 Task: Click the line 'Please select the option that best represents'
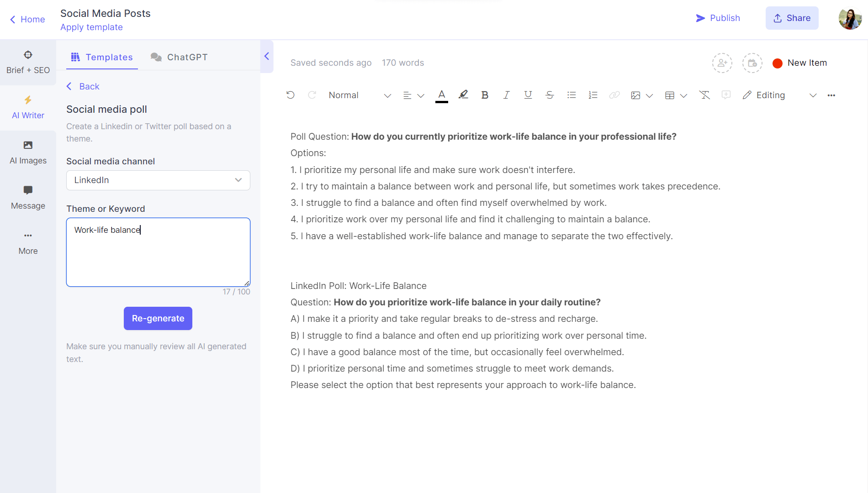click(x=463, y=385)
